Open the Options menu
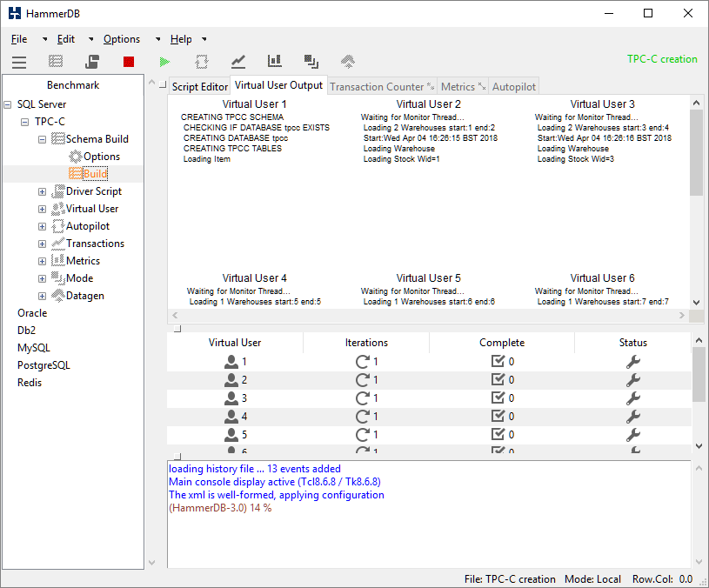Image resolution: width=709 pixels, height=588 pixels. pyautogui.click(x=122, y=39)
